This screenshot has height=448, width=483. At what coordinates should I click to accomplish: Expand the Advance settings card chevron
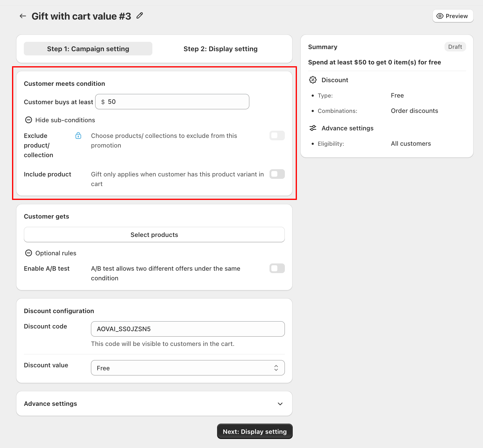280,404
